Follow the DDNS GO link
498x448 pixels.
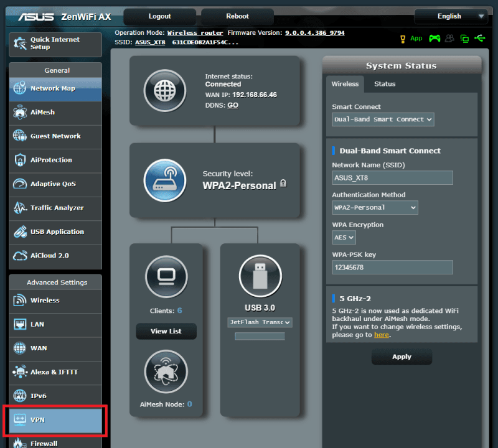[233, 106]
